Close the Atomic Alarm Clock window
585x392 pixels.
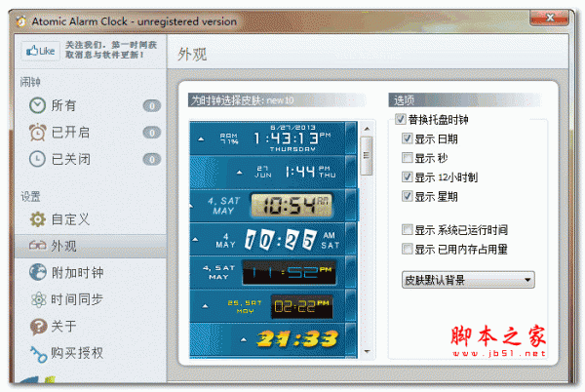coord(549,18)
